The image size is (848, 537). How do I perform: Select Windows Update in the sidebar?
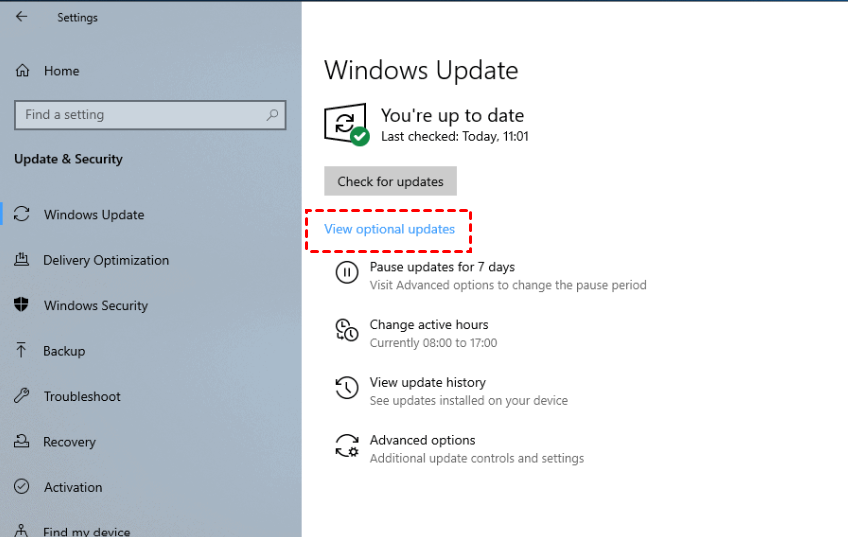[x=94, y=215]
